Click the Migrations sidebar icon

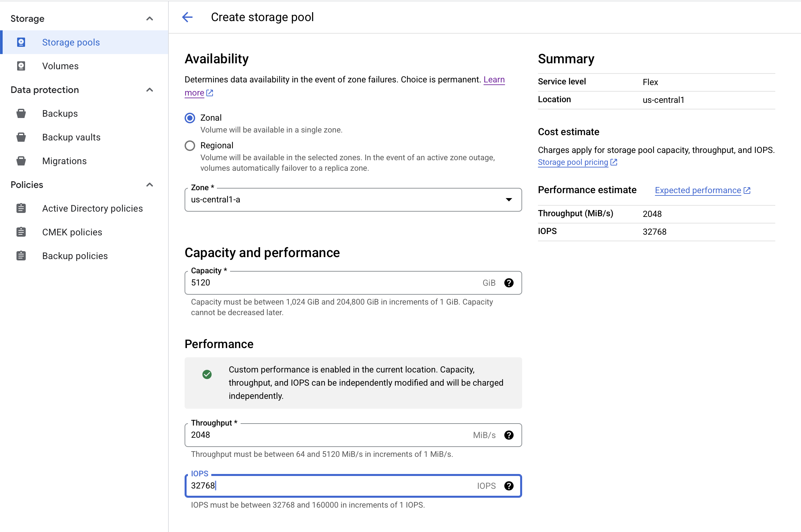[x=21, y=161]
